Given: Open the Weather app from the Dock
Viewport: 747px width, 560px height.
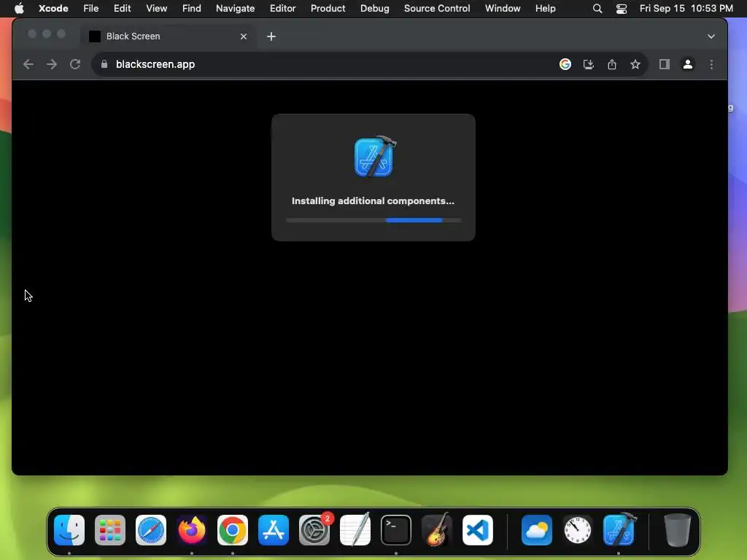Looking at the screenshot, I should point(537,530).
